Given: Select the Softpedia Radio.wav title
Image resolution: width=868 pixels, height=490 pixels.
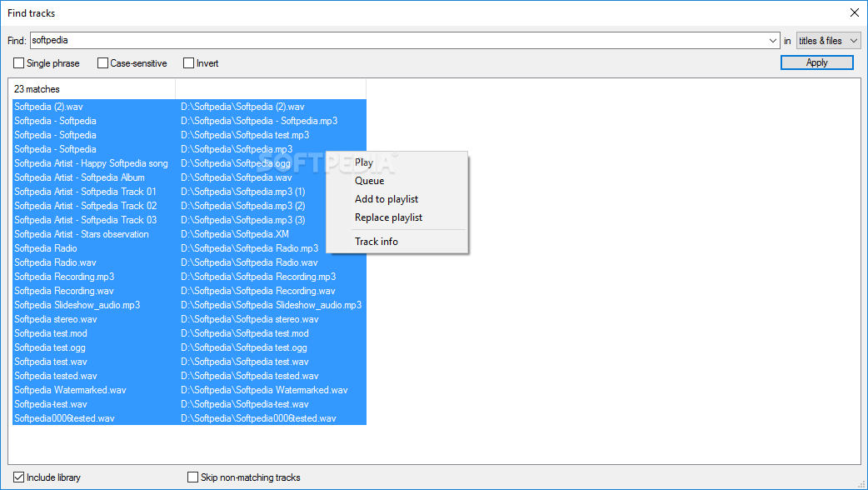Looking at the screenshot, I should (x=55, y=262).
